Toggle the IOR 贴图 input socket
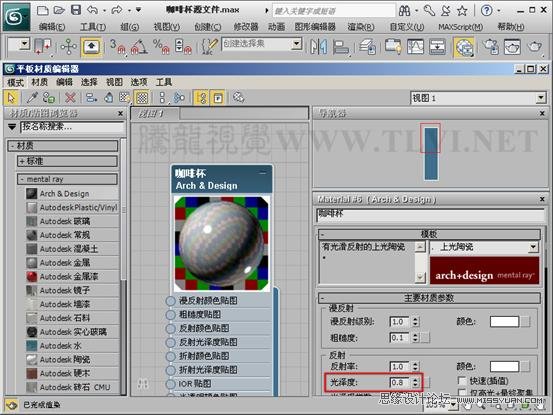The image size is (553, 415). coord(171,384)
